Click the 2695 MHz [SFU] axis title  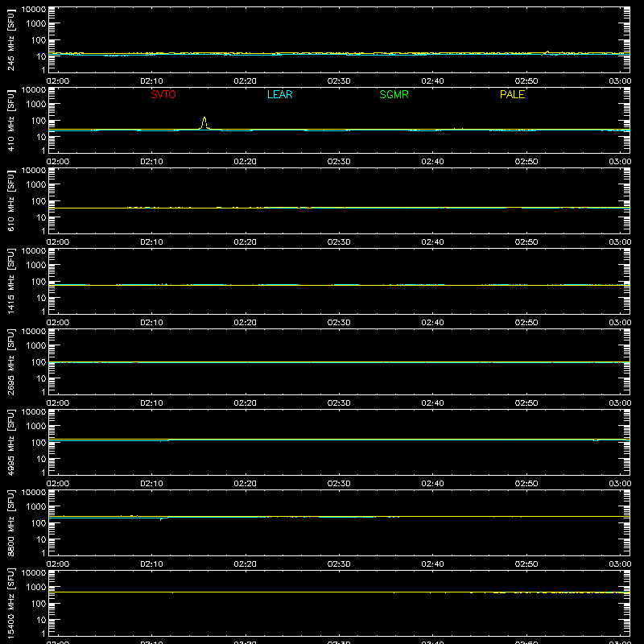click(x=10, y=361)
